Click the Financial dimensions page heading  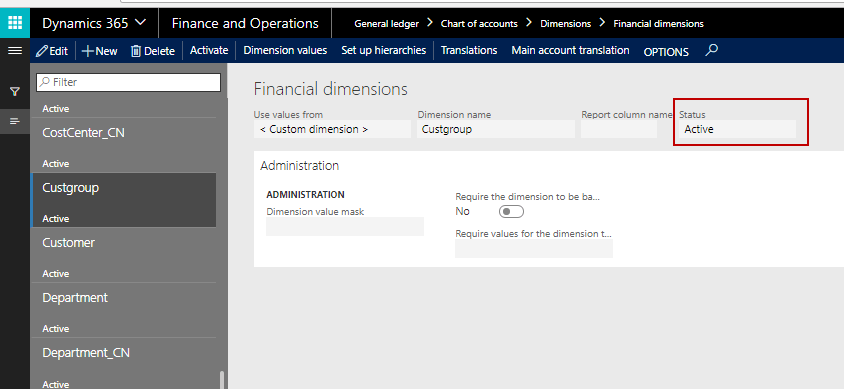[x=330, y=89]
